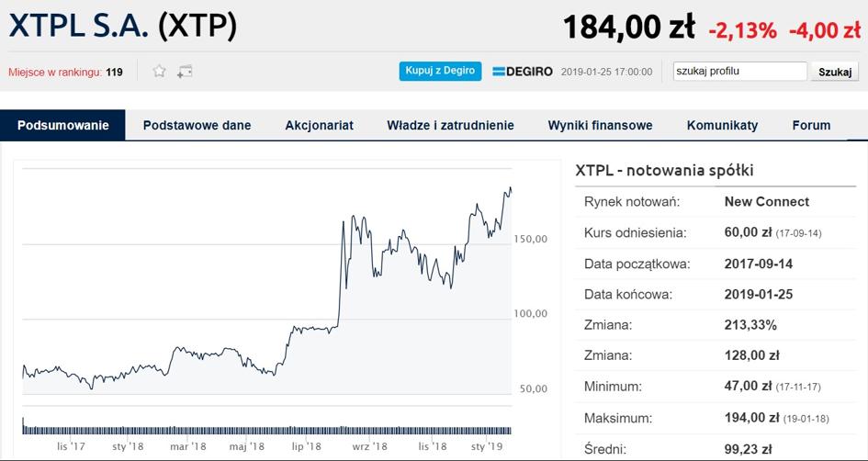868x461 pixels.
Task: Click the add to portfolio wallet icon
Action: (185, 72)
